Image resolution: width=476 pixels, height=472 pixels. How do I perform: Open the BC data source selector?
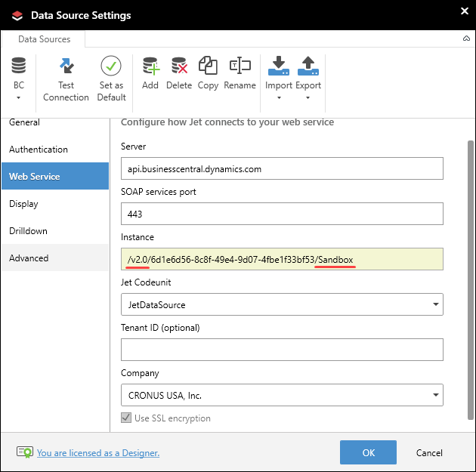pos(19,78)
